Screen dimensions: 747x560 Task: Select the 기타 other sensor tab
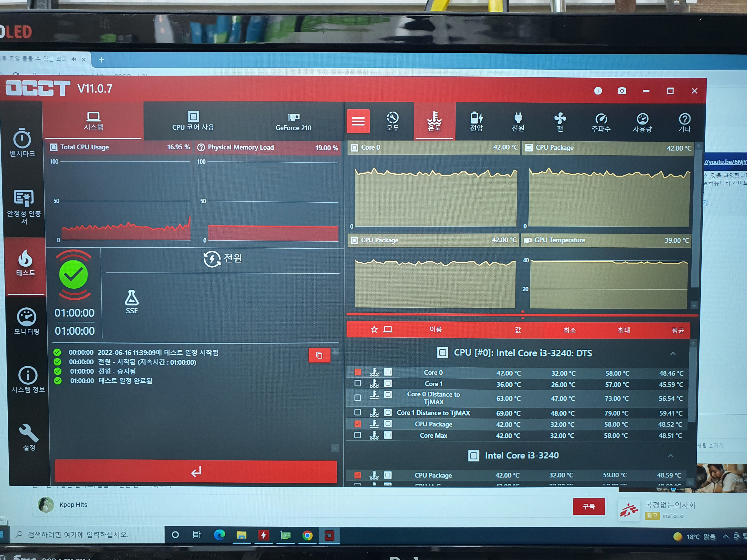tap(685, 123)
